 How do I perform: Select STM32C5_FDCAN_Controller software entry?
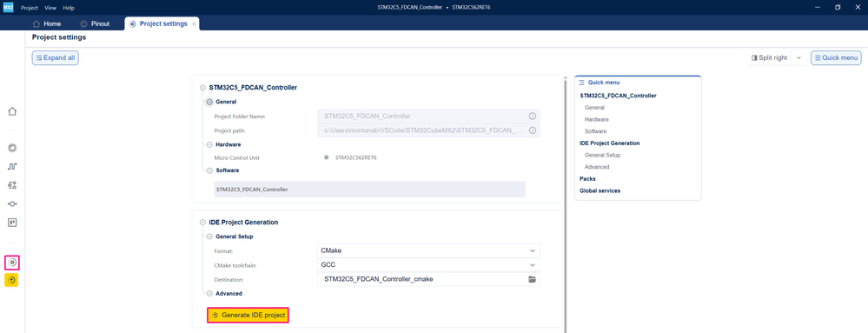point(370,189)
